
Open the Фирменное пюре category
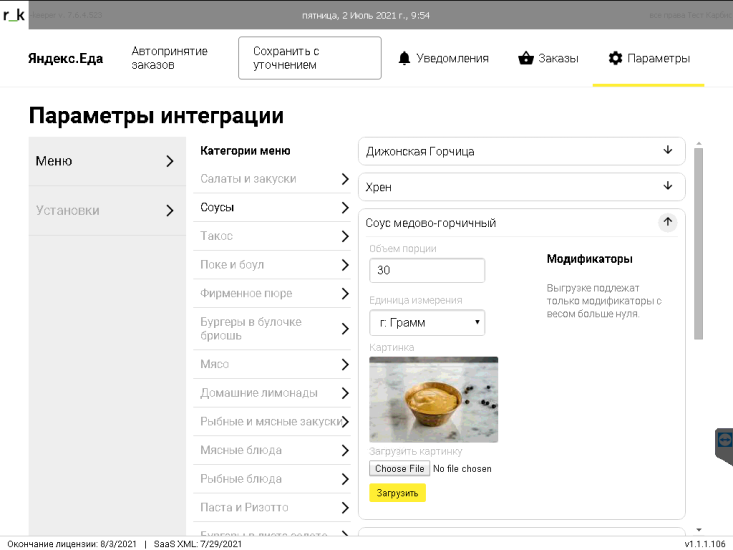(272, 293)
